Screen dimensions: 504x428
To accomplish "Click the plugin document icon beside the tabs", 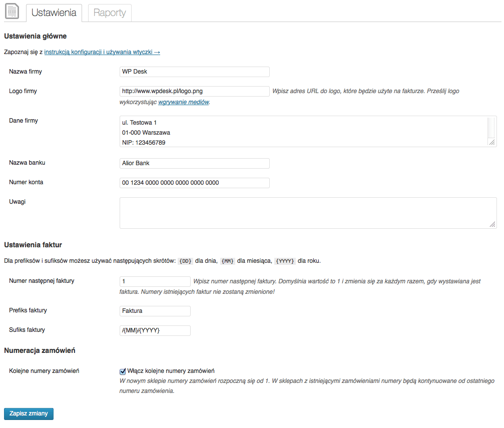I will (12, 12).
